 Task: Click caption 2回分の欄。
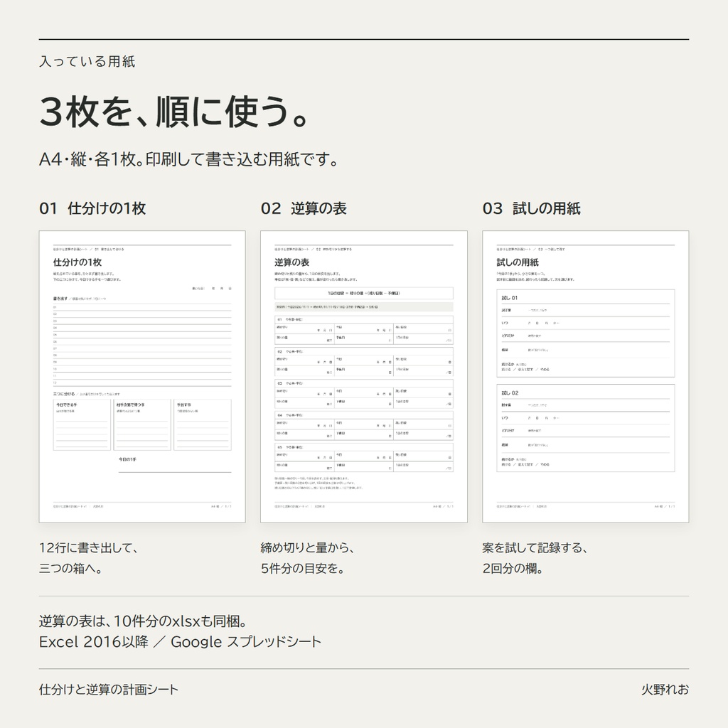pyautogui.click(x=513, y=568)
